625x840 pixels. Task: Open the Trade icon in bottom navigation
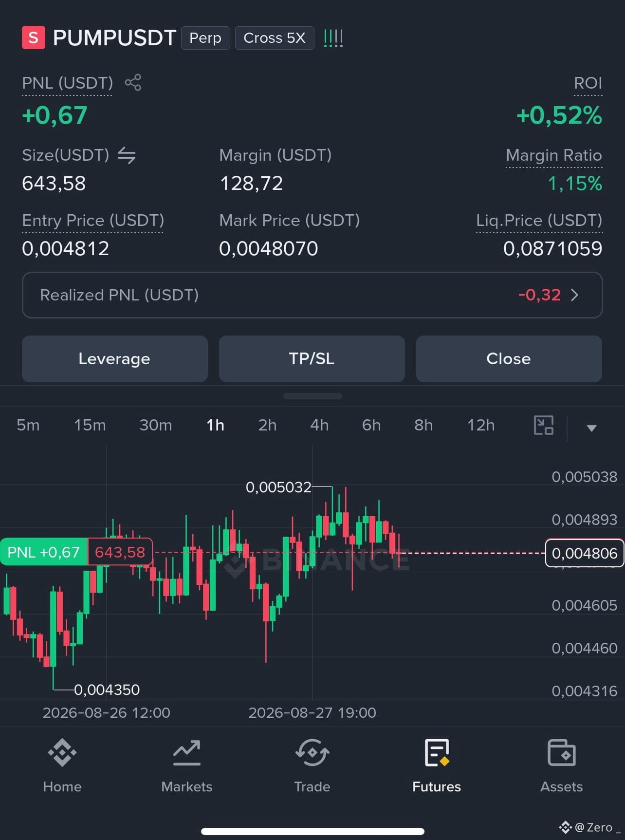click(312, 753)
